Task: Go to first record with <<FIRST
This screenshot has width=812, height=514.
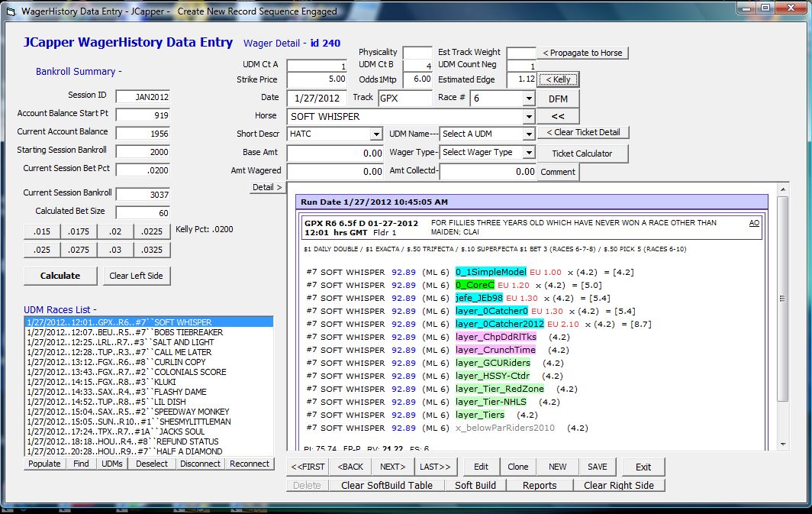Action: coord(308,467)
